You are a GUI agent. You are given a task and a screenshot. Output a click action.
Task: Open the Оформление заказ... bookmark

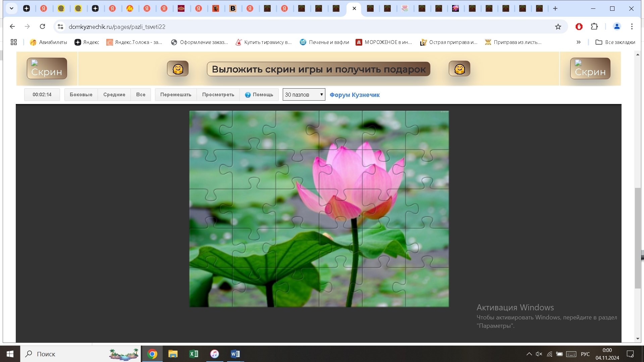click(199, 42)
